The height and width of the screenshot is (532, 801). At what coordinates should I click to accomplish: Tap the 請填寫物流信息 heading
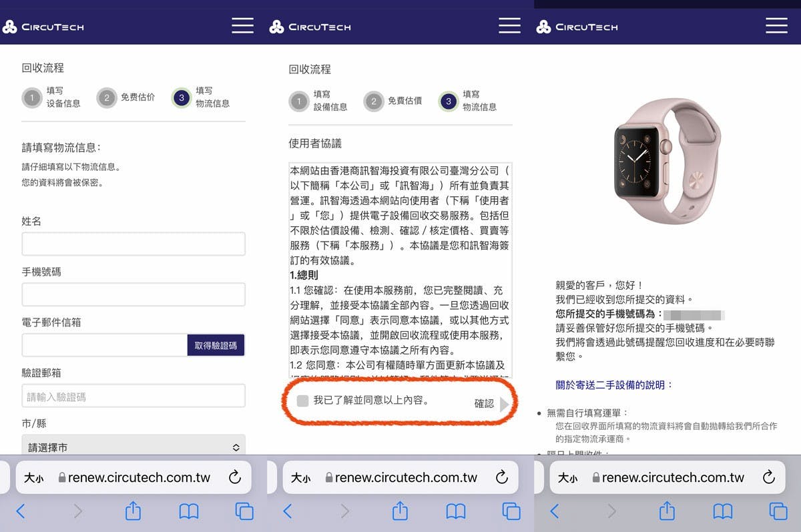tap(61, 148)
